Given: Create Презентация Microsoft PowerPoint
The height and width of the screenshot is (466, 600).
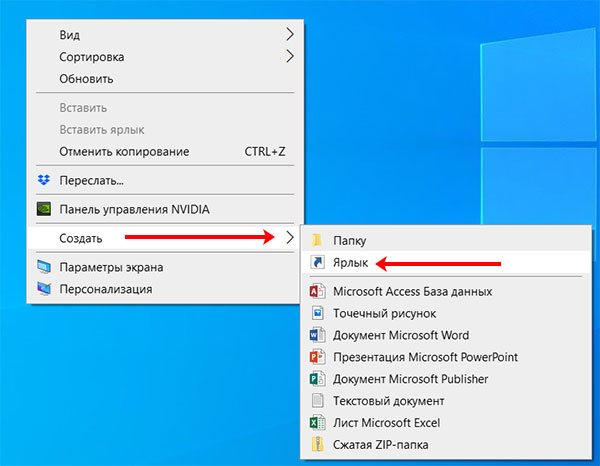Looking at the screenshot, I should [x=446, y=357].
